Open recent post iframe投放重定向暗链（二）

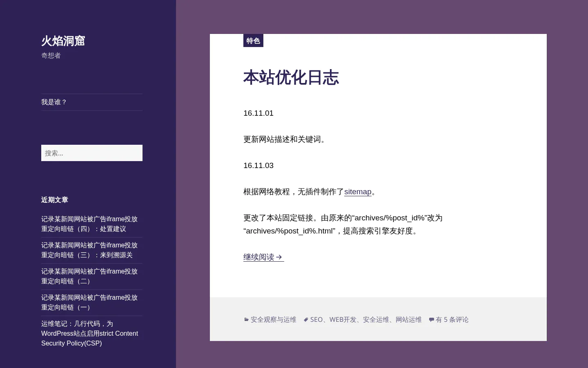89,276
